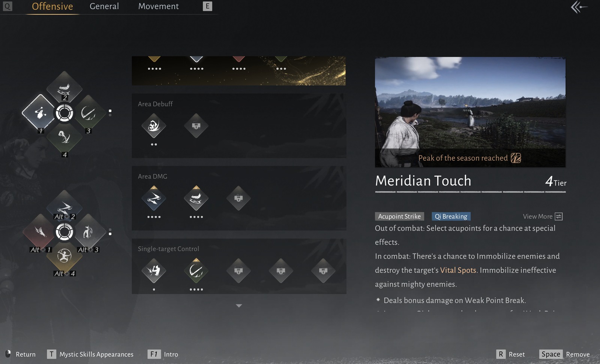Screen dimensions: 600x364
Task: Click the Qi Breaking tag
Action: point(451,216)
